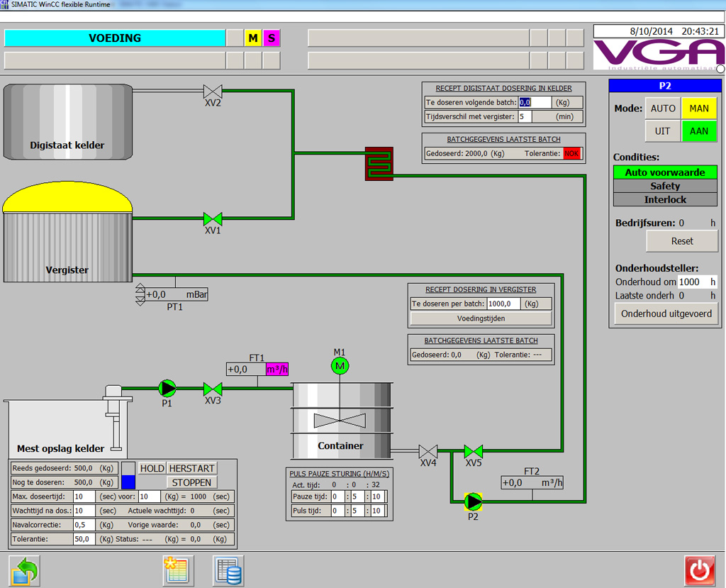The width and height of the screenshot is (726, 588).
Task: Click the green back arrow icon
Action: point(24,570)
